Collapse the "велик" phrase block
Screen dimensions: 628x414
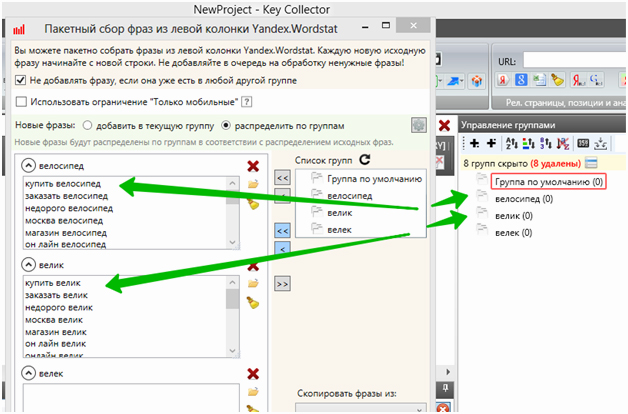[28, 264]
